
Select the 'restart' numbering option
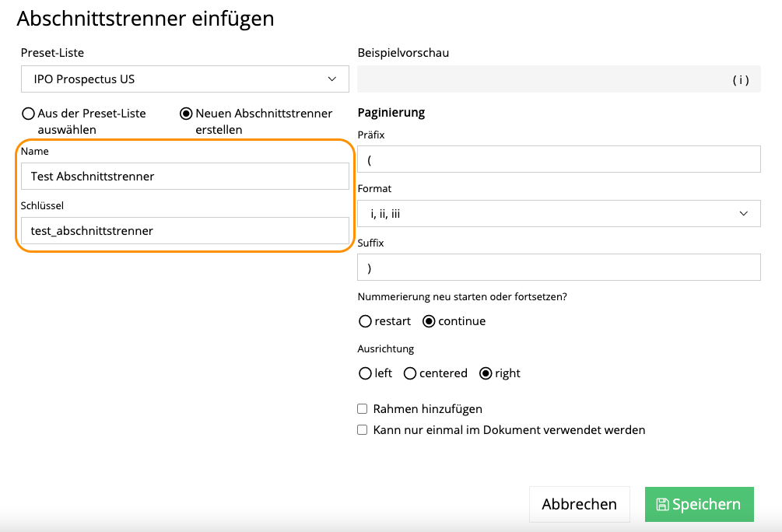[x=365, y=321]
